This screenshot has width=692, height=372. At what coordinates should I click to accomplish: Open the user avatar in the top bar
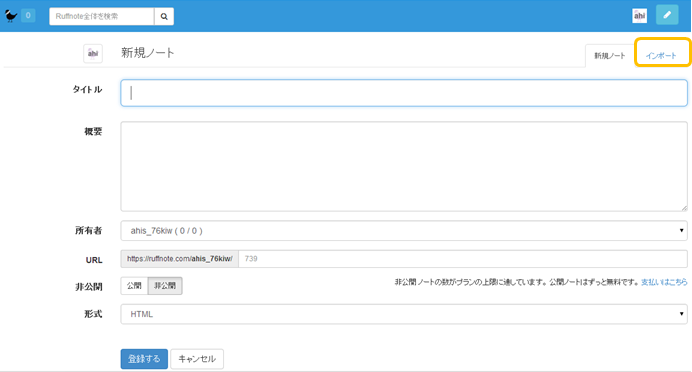tap(639, 16)
